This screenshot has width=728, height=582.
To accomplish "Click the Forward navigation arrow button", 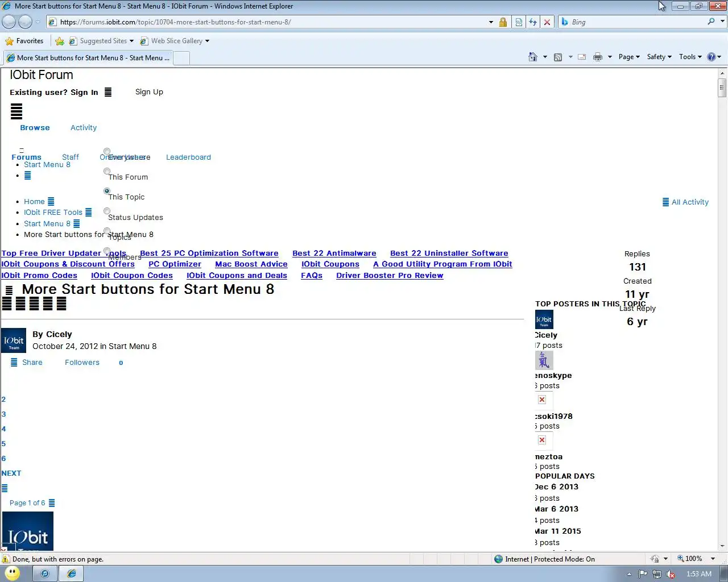I will click(x=25, y=22).
